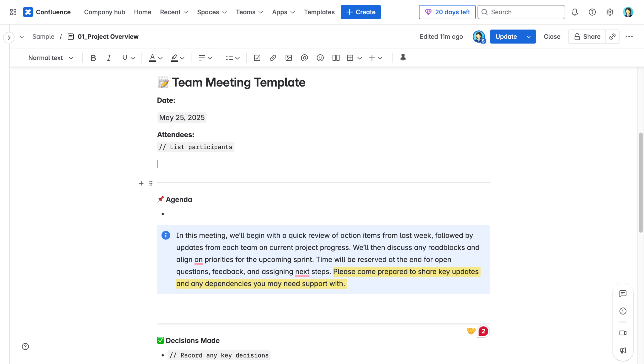Viewport: 644px width, 364px height.
Task: Toggle italic formatting
Action: (x=109, y=58)
